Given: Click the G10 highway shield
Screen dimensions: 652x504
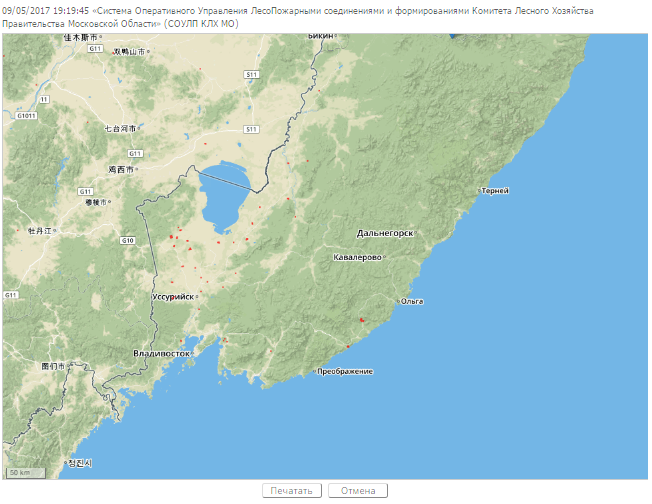Looking at the screenshot, I should (127, 240).
